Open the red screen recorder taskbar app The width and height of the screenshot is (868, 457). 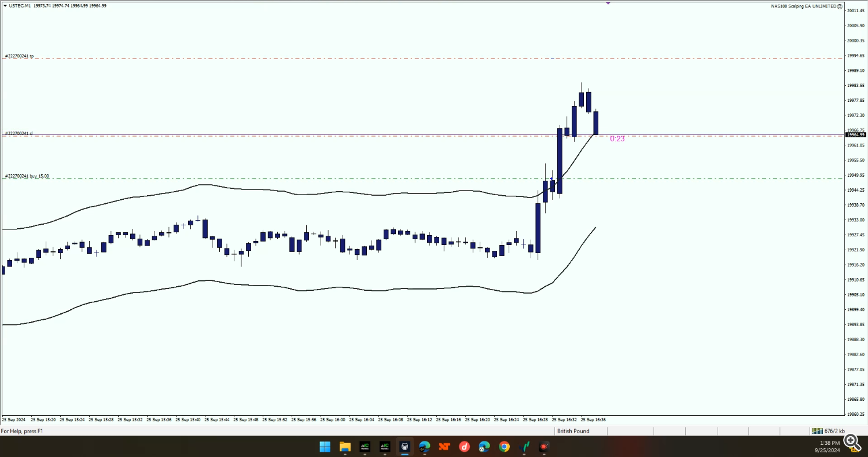click(x=544, y=447)
